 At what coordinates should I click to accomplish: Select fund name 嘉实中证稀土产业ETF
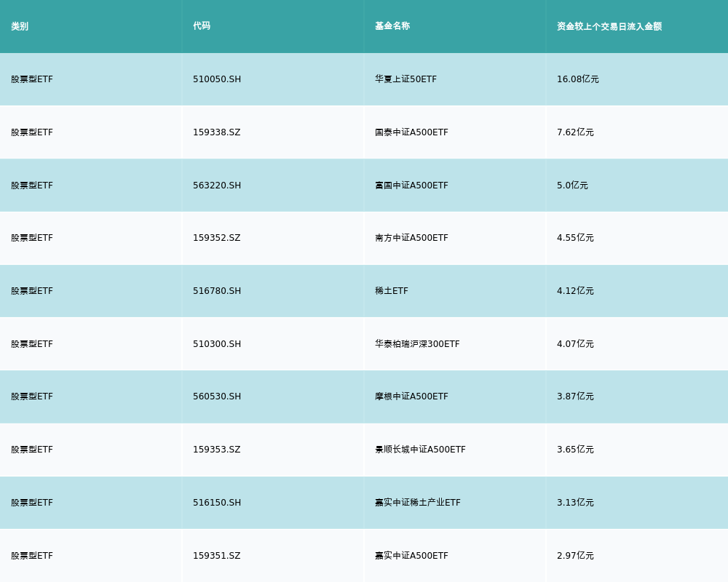(417, 502)
